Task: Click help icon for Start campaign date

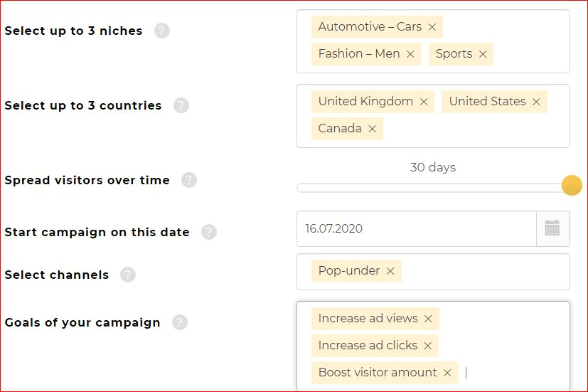Action: tap(209, 232)
